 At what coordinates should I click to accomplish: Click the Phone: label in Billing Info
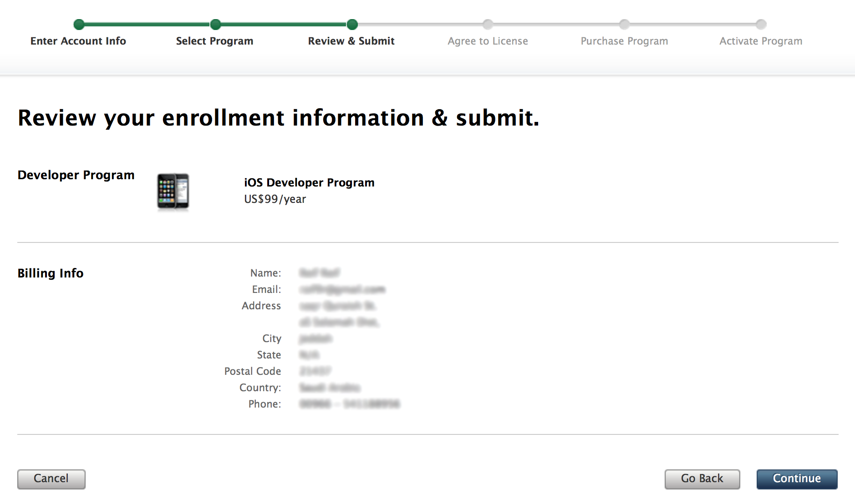(265, 404)
